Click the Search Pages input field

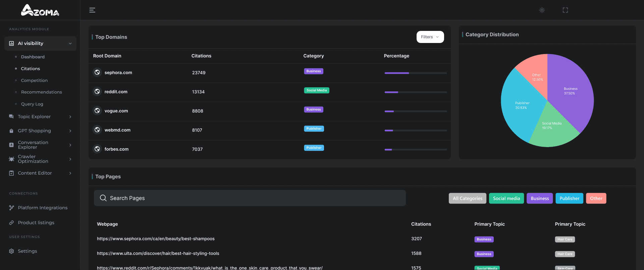pyautogui.click(x=250, y=198)
